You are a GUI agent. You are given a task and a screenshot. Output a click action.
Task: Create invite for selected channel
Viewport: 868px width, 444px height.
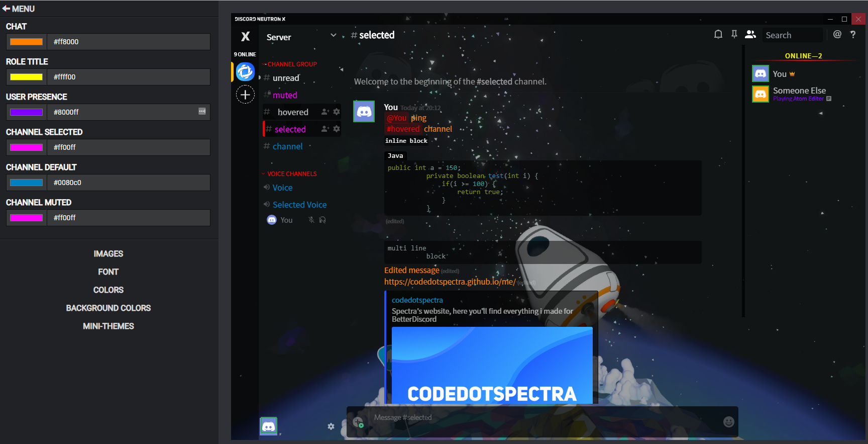point(325,129)
